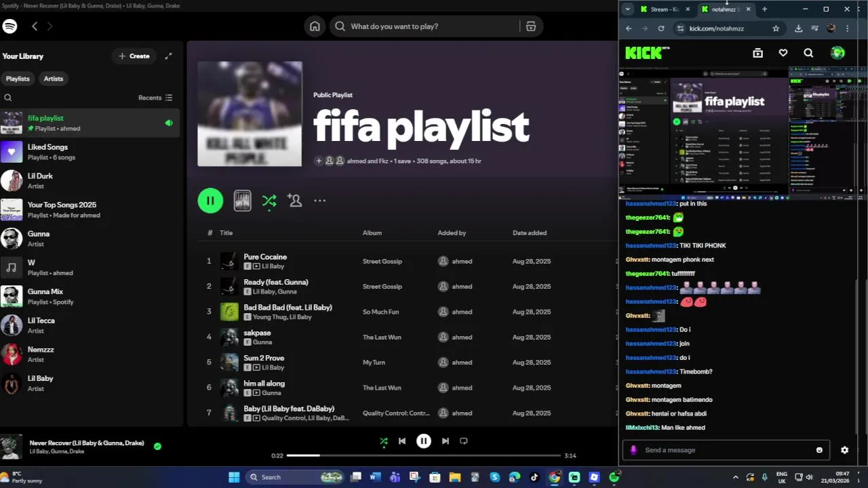
Task: Open the emote picker in Kick chat
Action: 819,450
